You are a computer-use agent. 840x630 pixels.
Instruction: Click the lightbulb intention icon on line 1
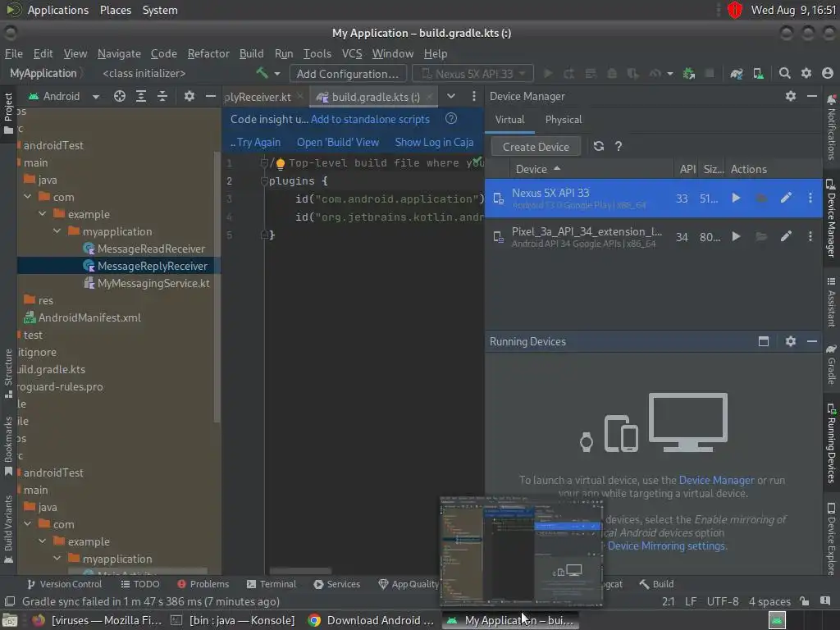(281, 163)
